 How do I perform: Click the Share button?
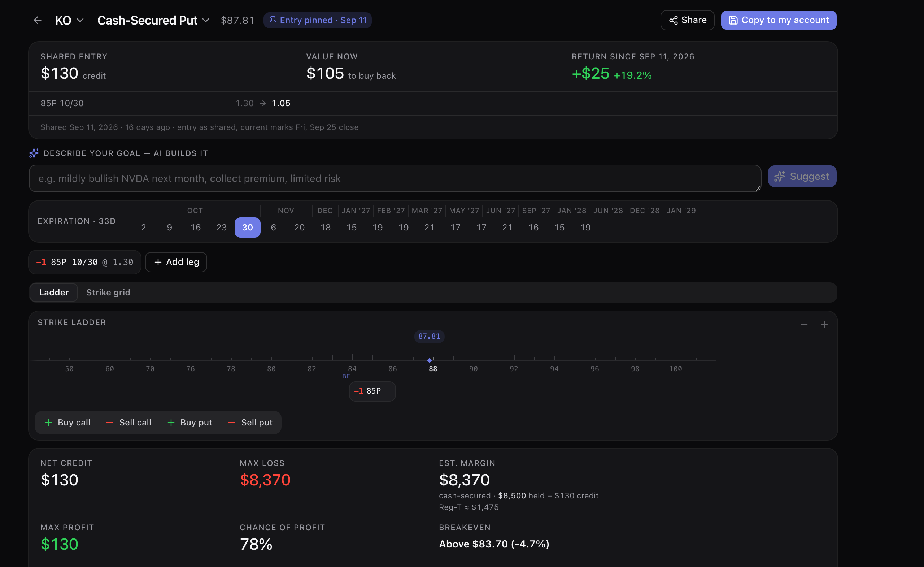687,20
